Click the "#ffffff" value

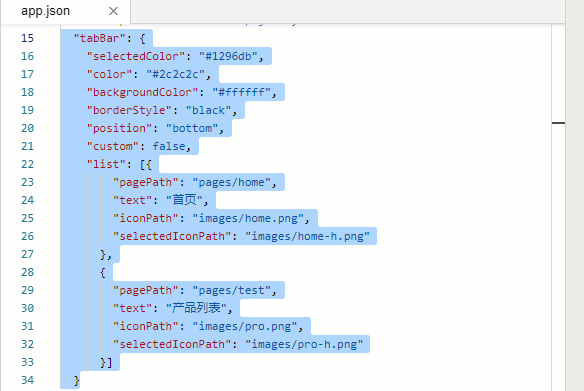point(242,92)
